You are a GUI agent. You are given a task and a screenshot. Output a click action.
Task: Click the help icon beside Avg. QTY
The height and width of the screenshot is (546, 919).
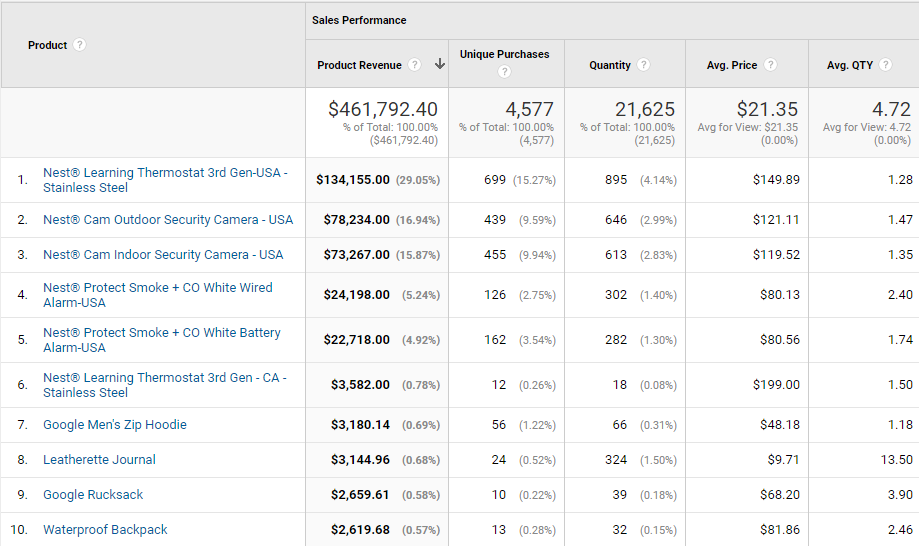tap(886, 65)
